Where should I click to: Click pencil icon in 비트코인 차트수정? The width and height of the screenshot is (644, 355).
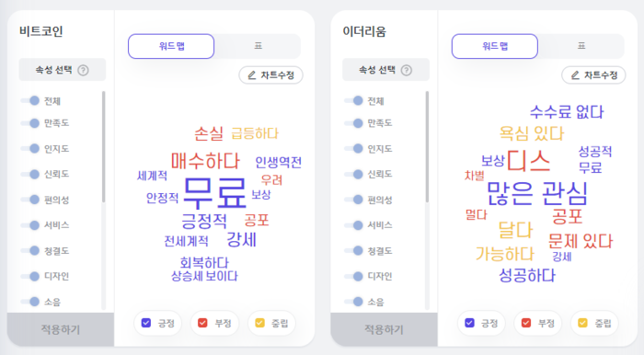click(x=252, y=75)
